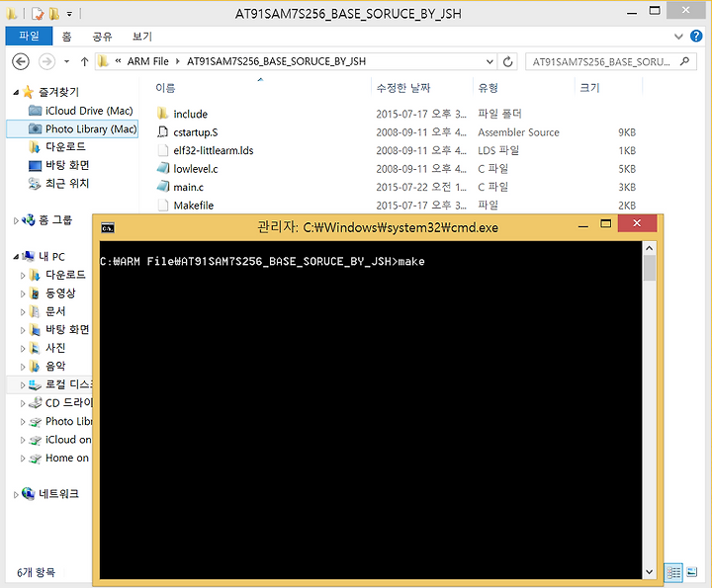712x588 pixels.
Task: Select the lowlevel.c file icon
Action: [x=162, y=168]
